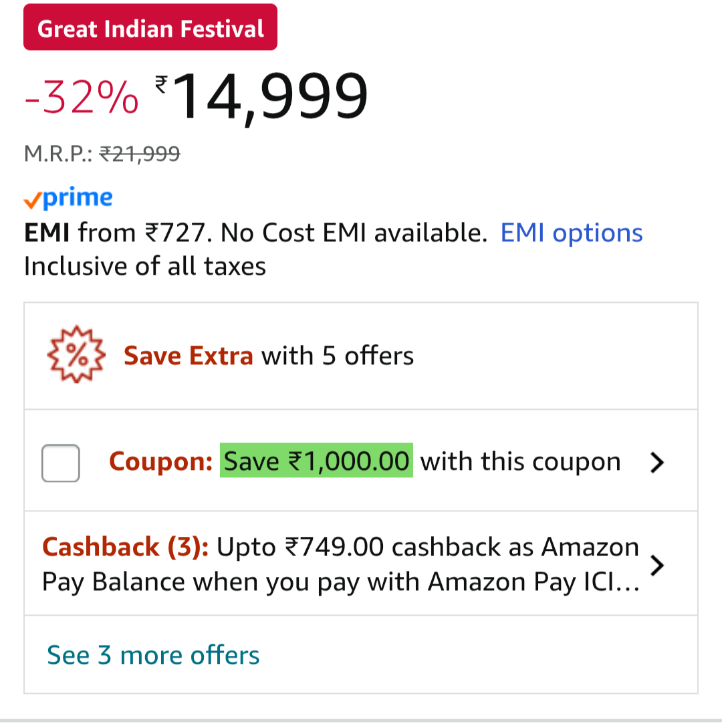The image size is (722, 728).
Task: Select the green Save ₹1,000.00 highlight
Action: (316, 461)
